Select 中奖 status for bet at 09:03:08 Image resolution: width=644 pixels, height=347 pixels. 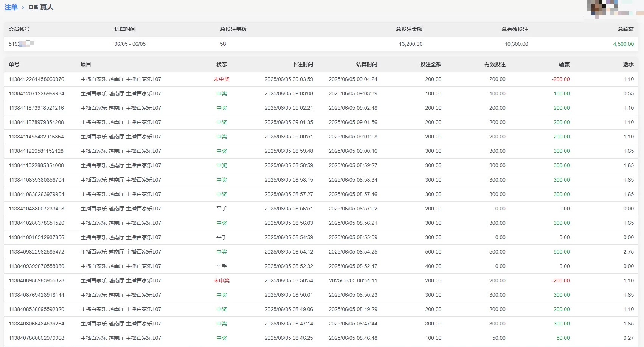[222, 93]
